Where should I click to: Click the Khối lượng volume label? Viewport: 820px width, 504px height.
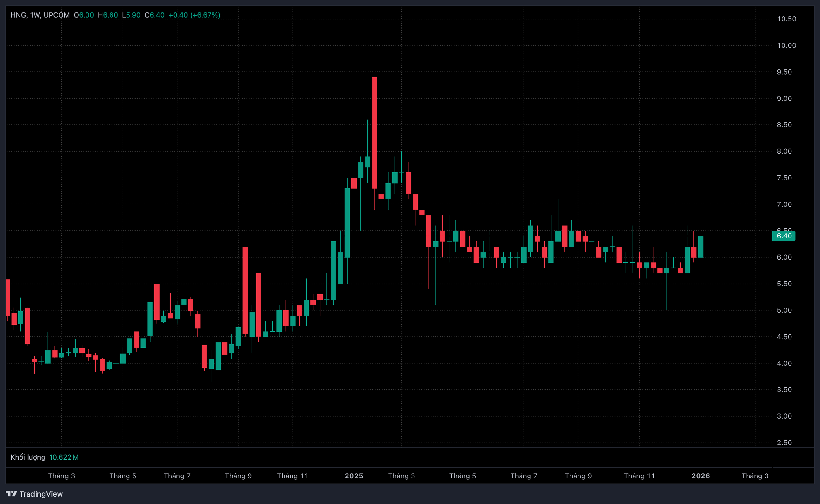point(28,457)
